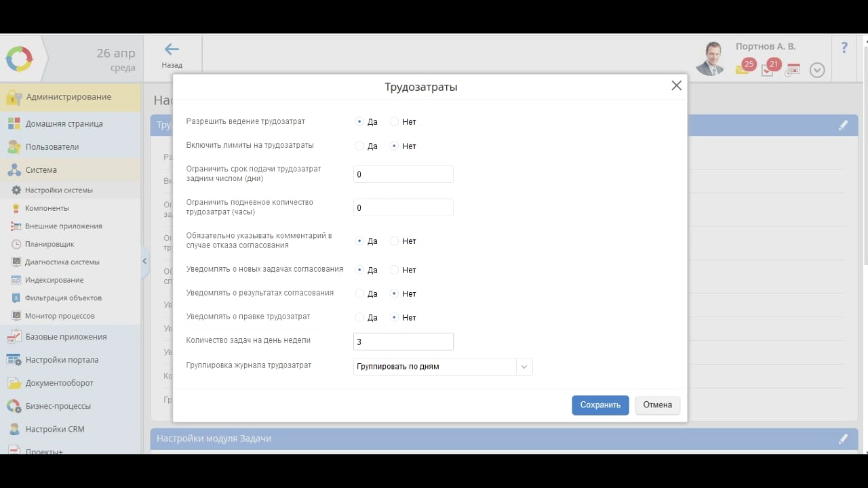
Task: Click the Настройки CRM person icon
Action: (x=14, y=429)
